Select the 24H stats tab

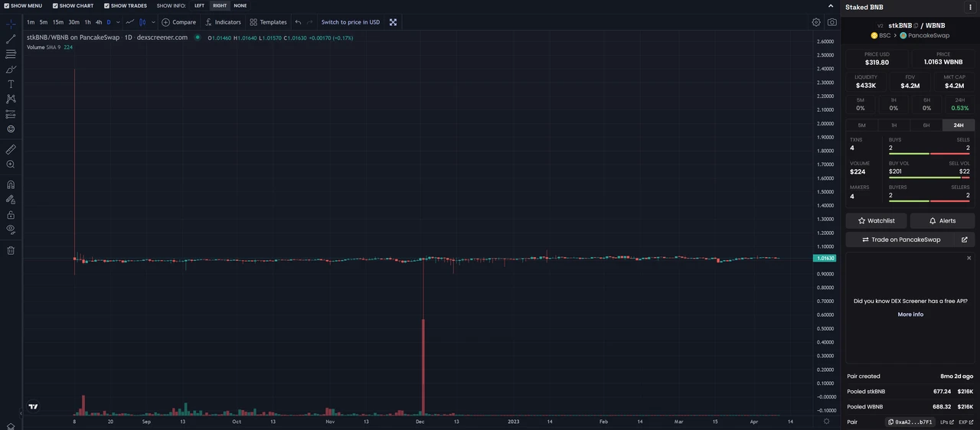tap(959, 125)
